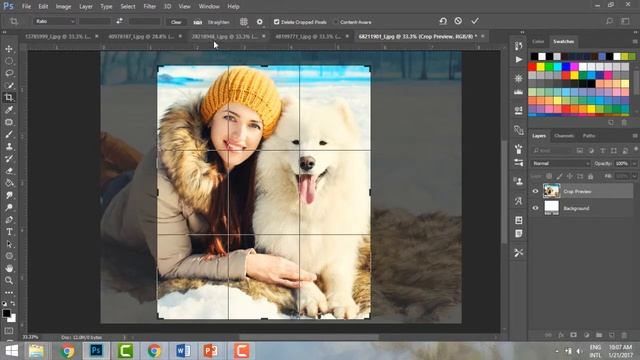Viewport: 640px width, 360px height.
Task: Select the Brush tool
Action: (9, 134)
